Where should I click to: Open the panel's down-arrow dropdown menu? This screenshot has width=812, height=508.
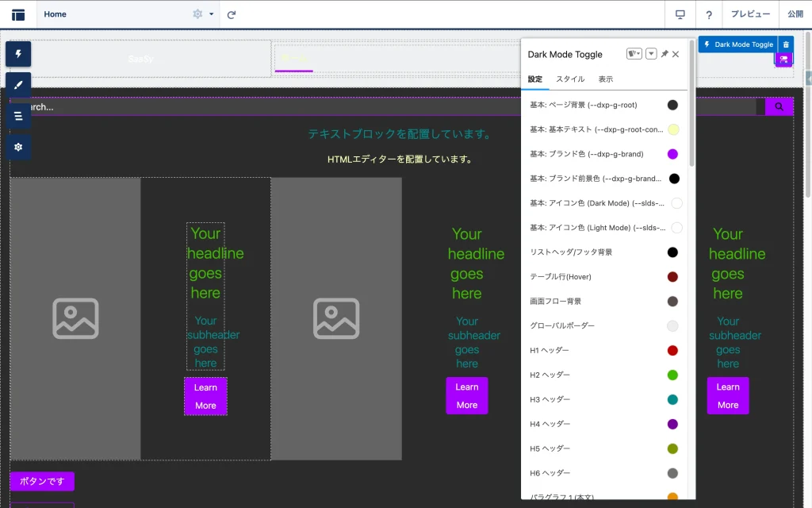tap(651, 54)
